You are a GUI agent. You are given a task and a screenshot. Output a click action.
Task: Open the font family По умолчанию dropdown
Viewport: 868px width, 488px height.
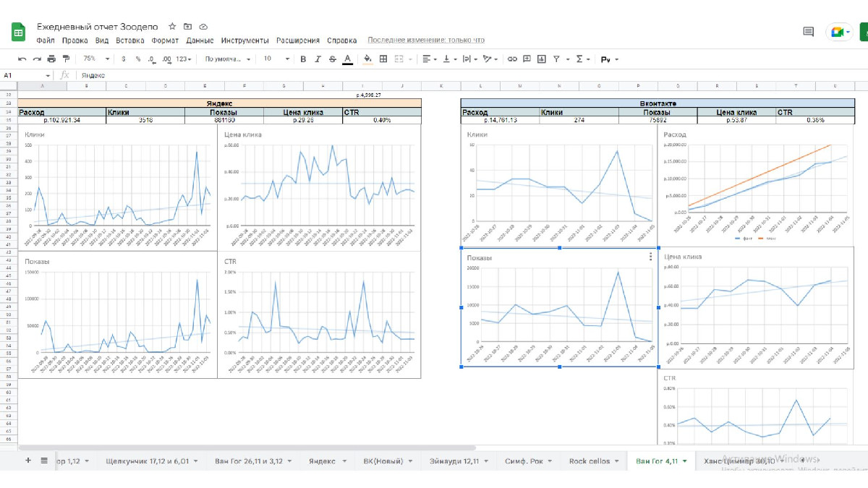pos(228,59)
